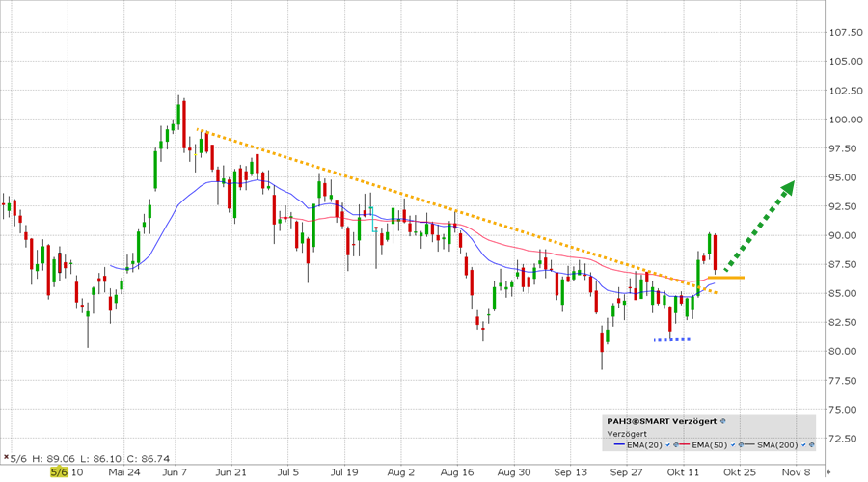The height and width of the screenshot is (482, 868).
Task: Click the 75.00 price axis label
Action: click(845, 410)
